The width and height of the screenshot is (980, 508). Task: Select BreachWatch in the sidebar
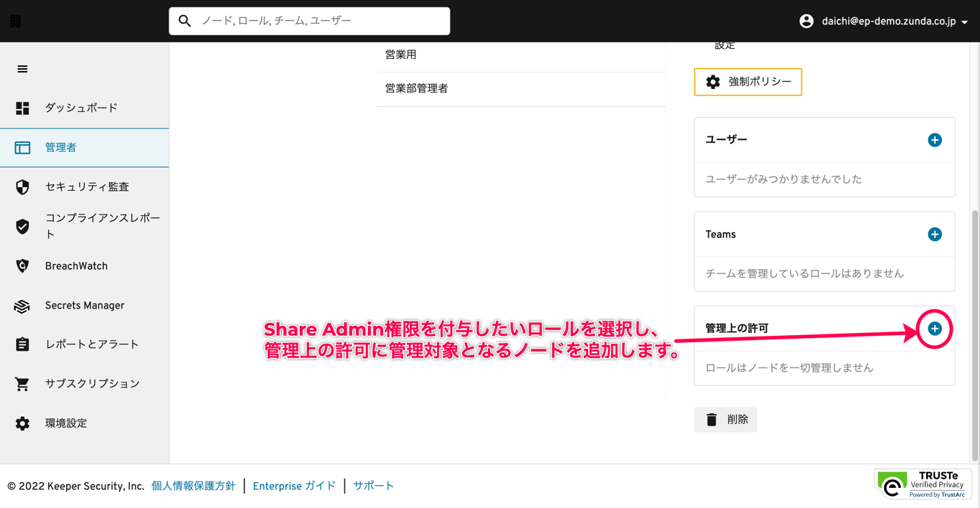pyautogui.click(x=77, y=265)
